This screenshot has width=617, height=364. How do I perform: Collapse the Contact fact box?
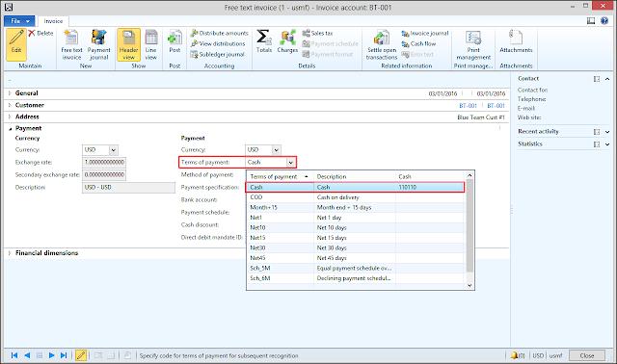click(607, 79)
